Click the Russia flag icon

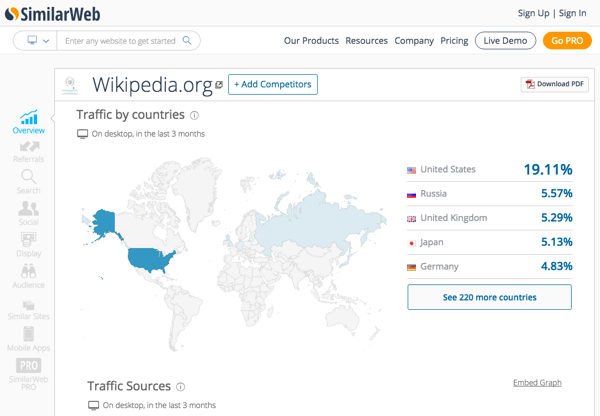(411, 194)
